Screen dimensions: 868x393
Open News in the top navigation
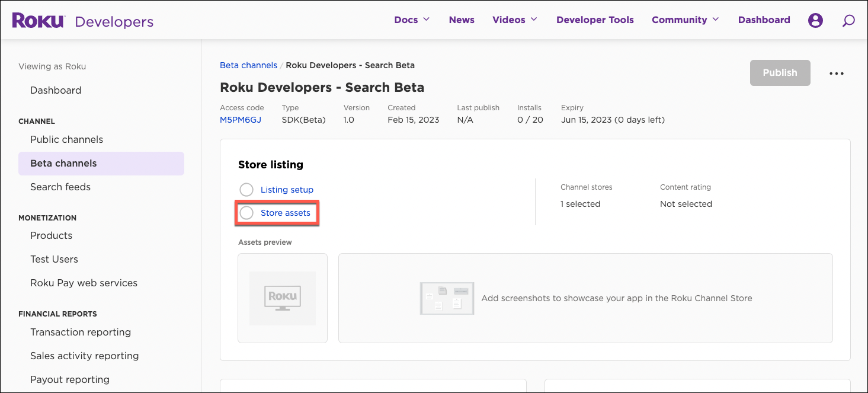462,20
